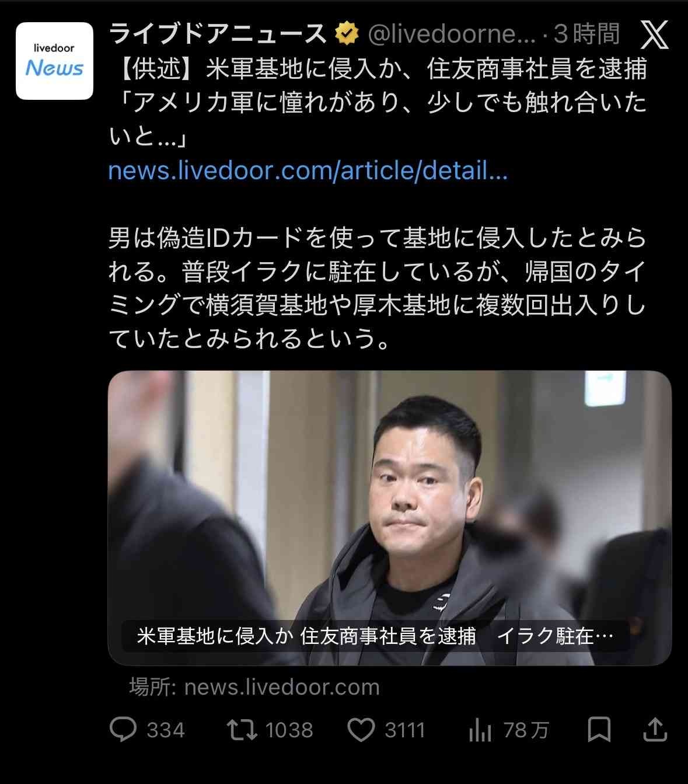Open the @livedoorne... handle
This screenshot has width=688, height=784.
point(452,34)
